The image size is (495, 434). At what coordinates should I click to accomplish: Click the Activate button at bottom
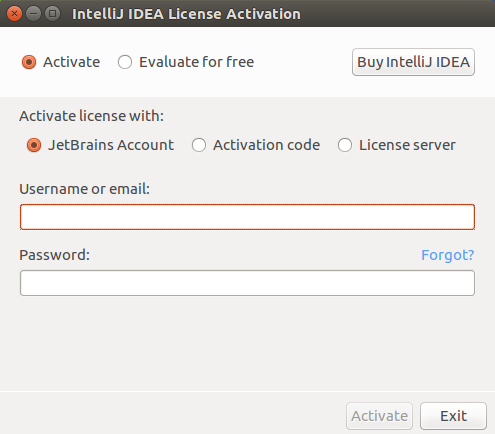[379, 416]
